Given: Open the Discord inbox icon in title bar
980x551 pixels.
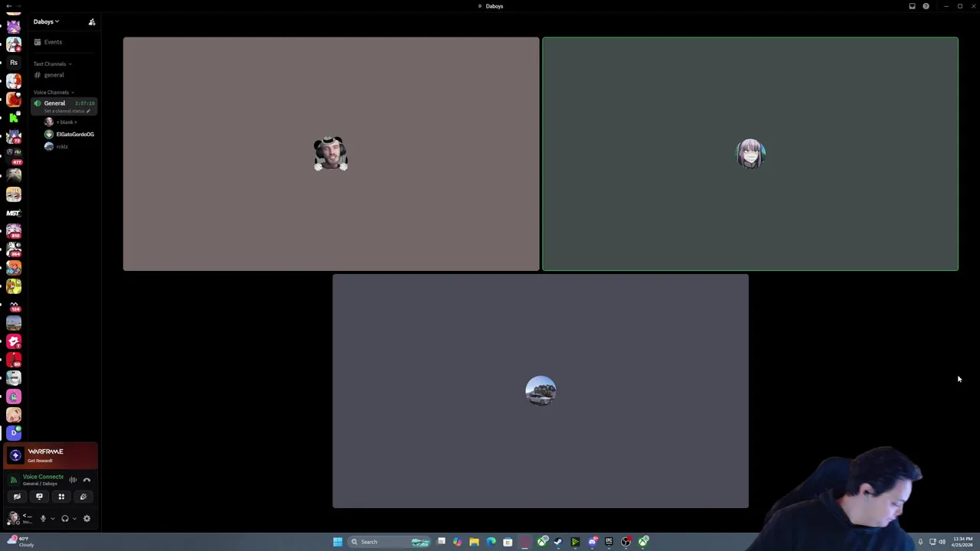Looking at the screenshot, I should [x=912, y=6].
